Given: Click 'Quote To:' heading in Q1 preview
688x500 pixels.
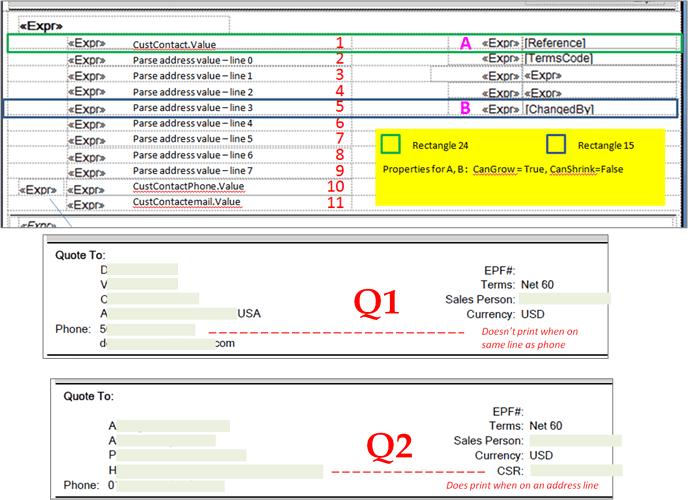Looking at the screenshot, I should tap(80, 255).
